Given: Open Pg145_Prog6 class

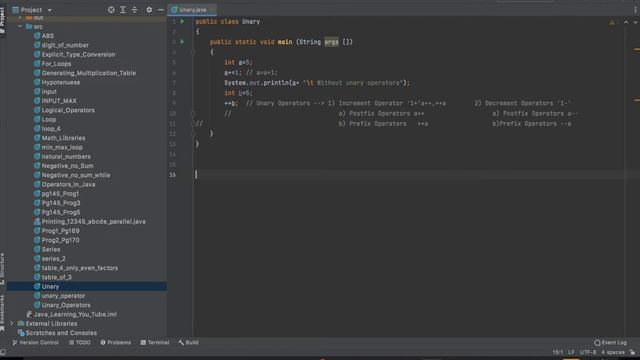Looking at the screenshot, I should pos(60,212).
